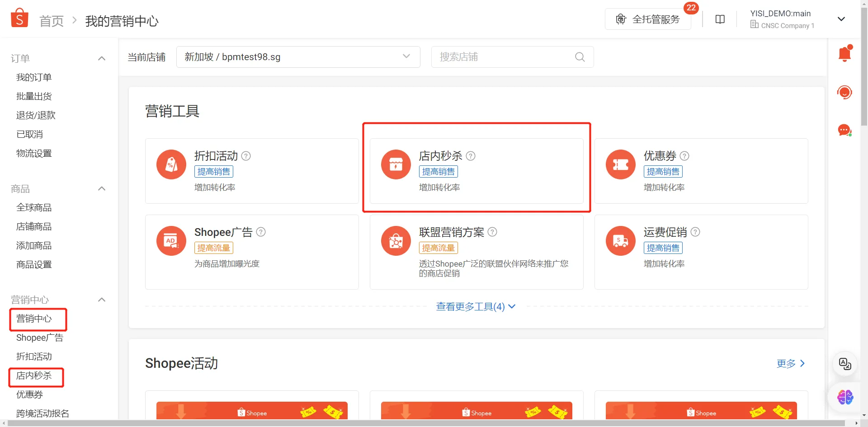Open the 店内秒杀 flash sale tool icon
This screenshot has height=427, width=868.
(x=396, y=164)
